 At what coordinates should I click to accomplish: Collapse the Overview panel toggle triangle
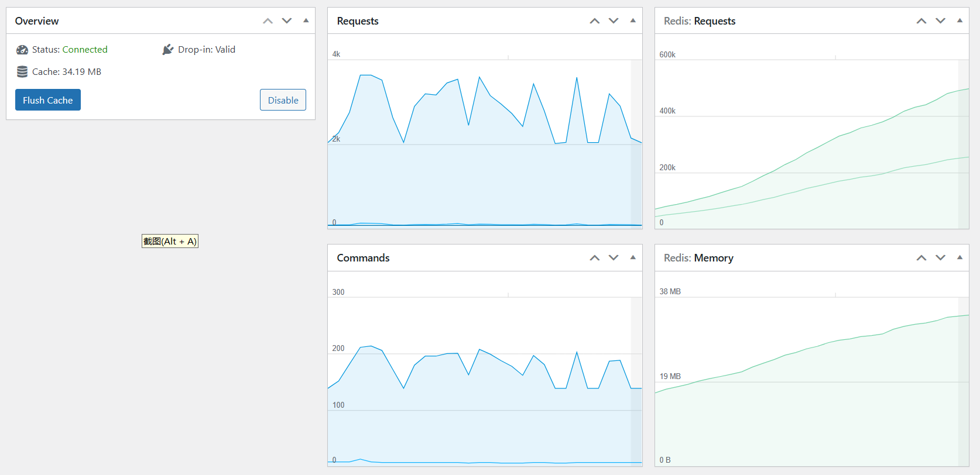[306, 20]
